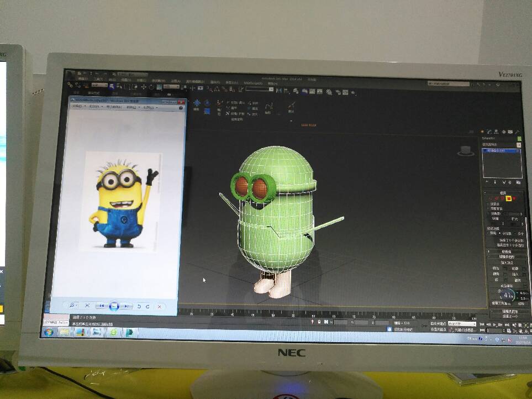The image size is (532, 399).
Task: Collapse the 选择 rollout header
Action: pyautogui.click(x=503, y=193)
